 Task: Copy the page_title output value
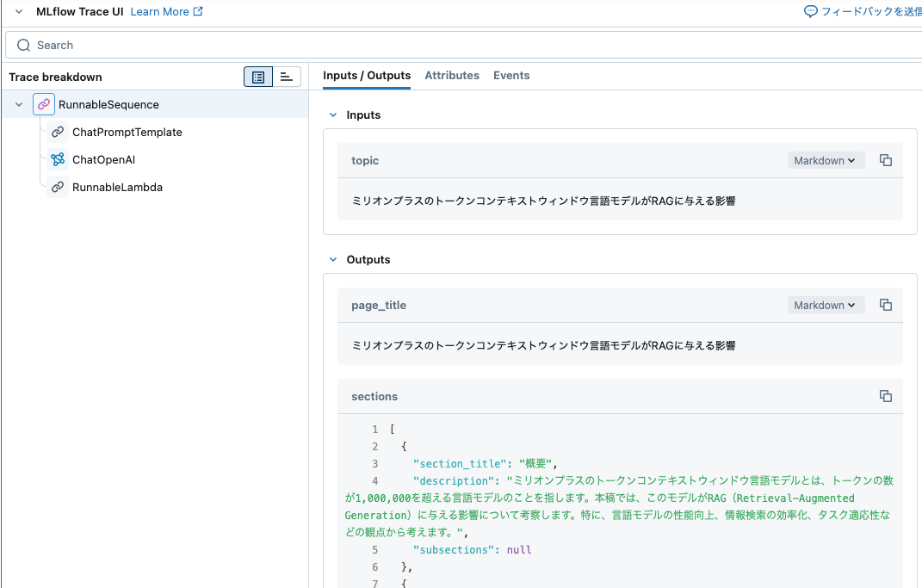885,305
